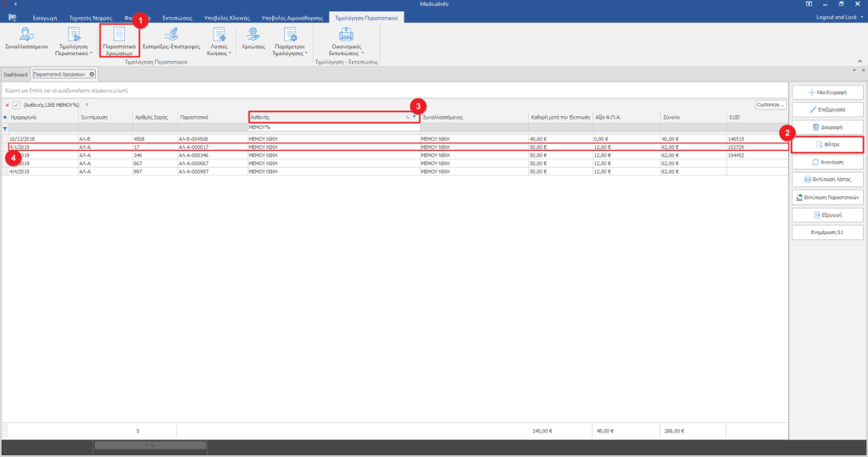The width and height of the screenshot is (868, 457).
Task: Expand the Τιμολόγηση Περιστατικού dropdown
Action: pos(74,41)
